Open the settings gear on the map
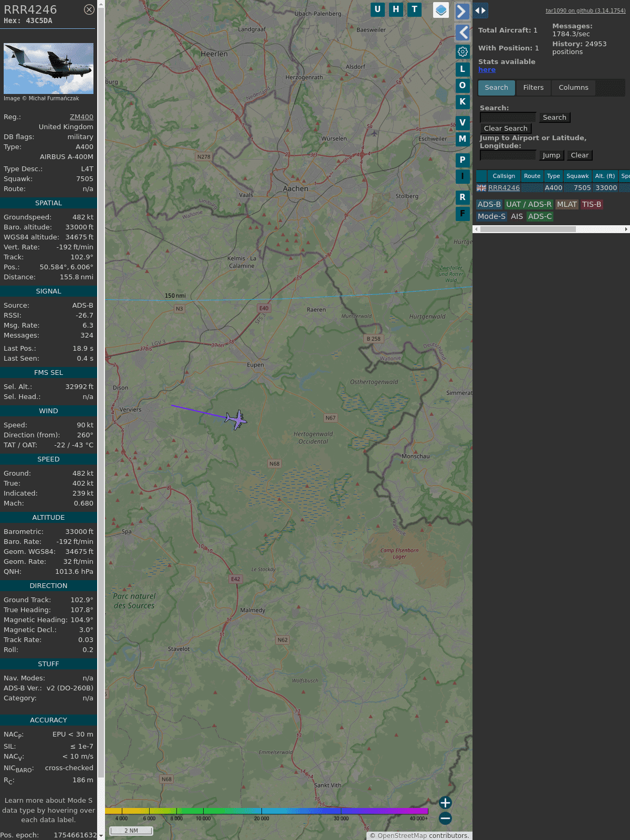This screenshot has height=840, width=630. coord(463,51)
